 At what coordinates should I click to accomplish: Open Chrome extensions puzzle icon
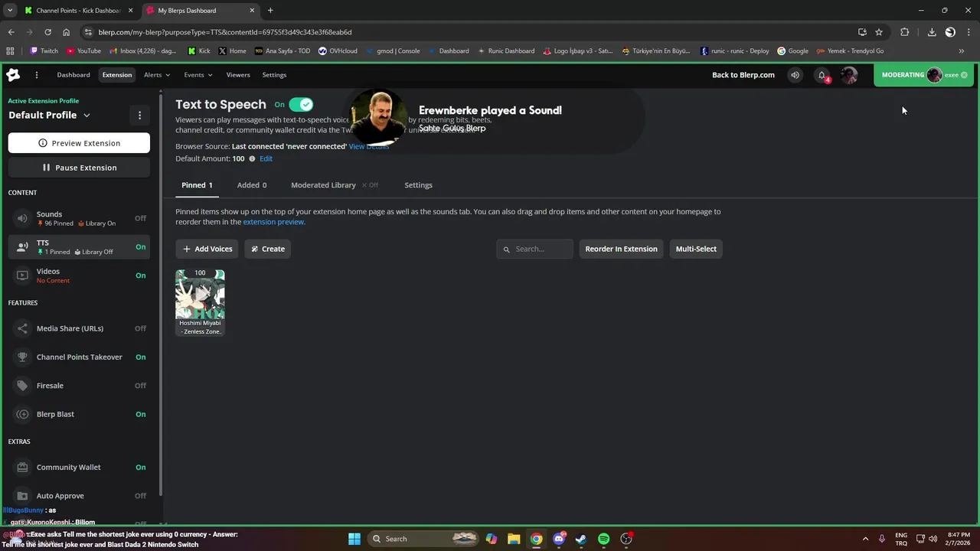[x=904, y=32]
